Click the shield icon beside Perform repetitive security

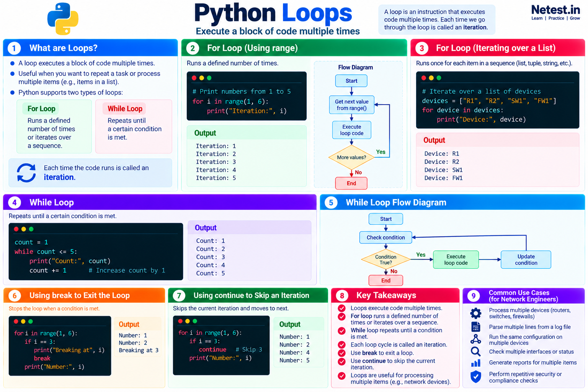coord(475,377)
